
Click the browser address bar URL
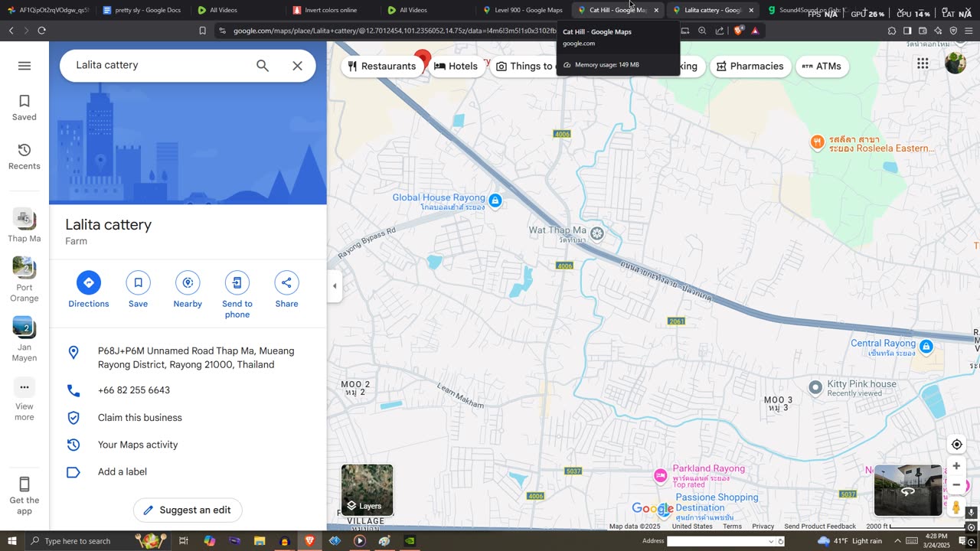point(394,31)
